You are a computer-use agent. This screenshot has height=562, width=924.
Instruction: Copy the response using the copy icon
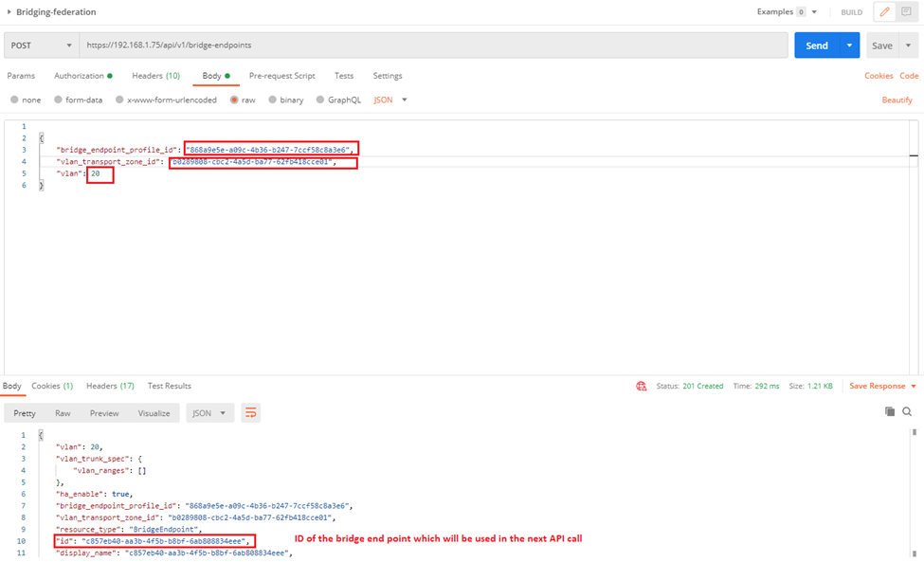coord(890,412)
